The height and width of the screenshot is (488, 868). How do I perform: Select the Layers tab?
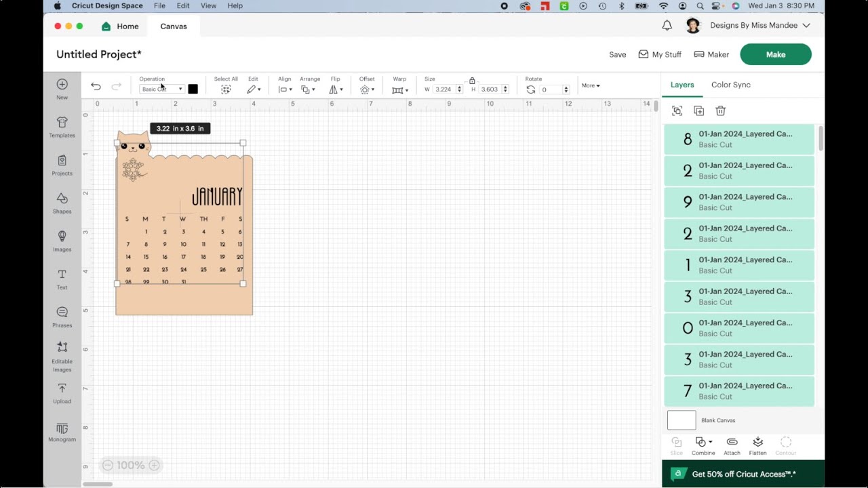click(682, 85)
